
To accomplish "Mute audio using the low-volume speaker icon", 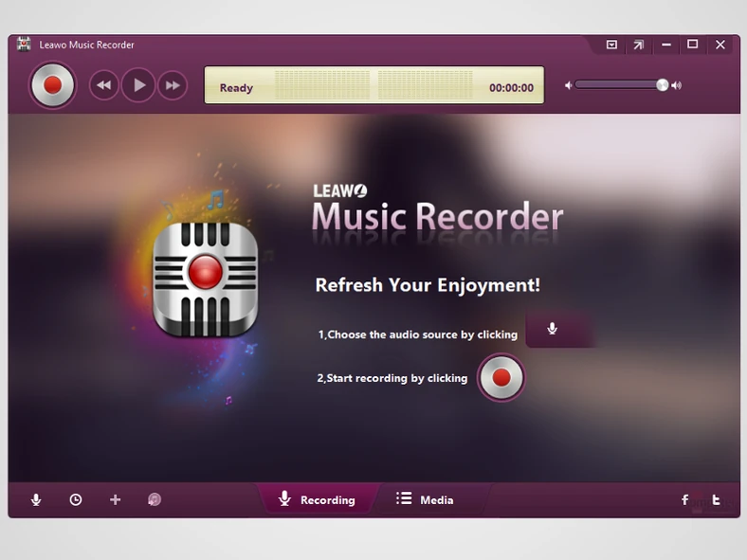I will (569, 85).
